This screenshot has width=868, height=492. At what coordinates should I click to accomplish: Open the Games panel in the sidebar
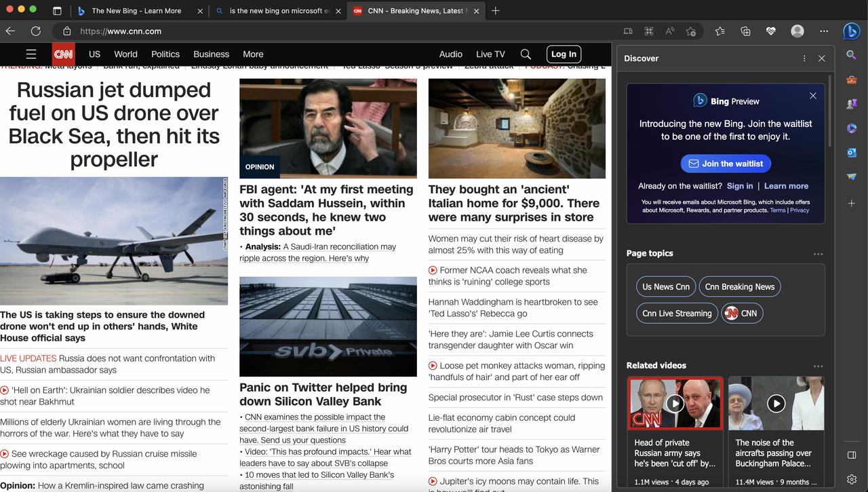(851, 103)
